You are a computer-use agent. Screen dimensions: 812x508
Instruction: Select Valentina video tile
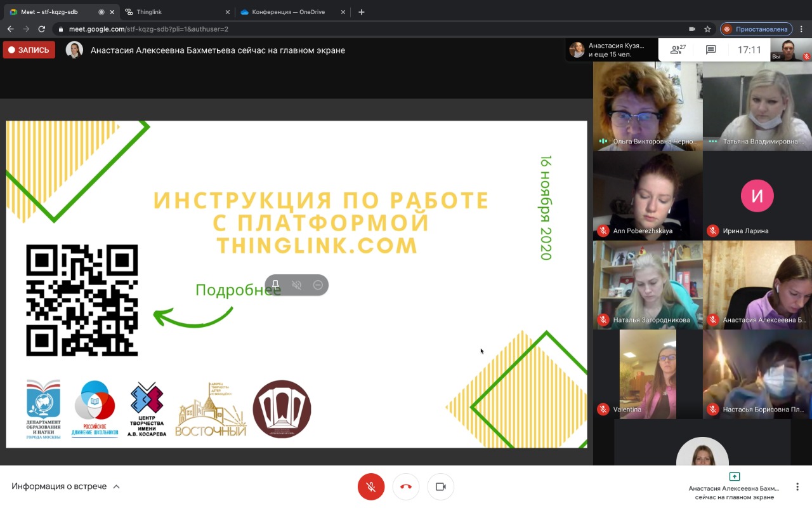tap(648, 374)
